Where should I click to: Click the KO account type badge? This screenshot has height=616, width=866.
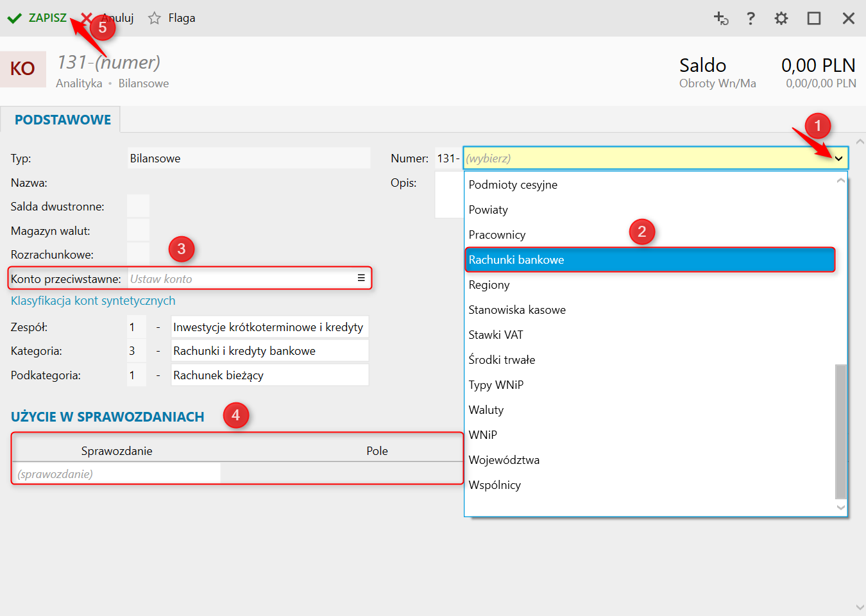(x=23, y=69)
